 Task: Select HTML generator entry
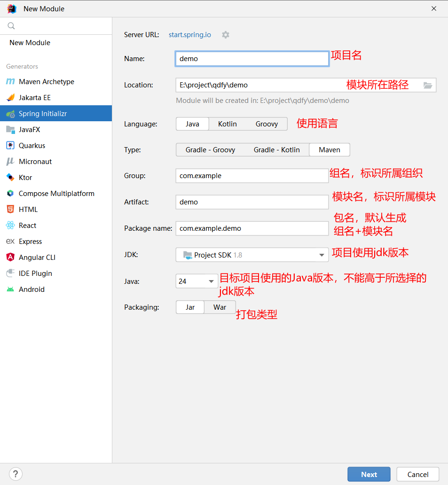coord(56,210)
